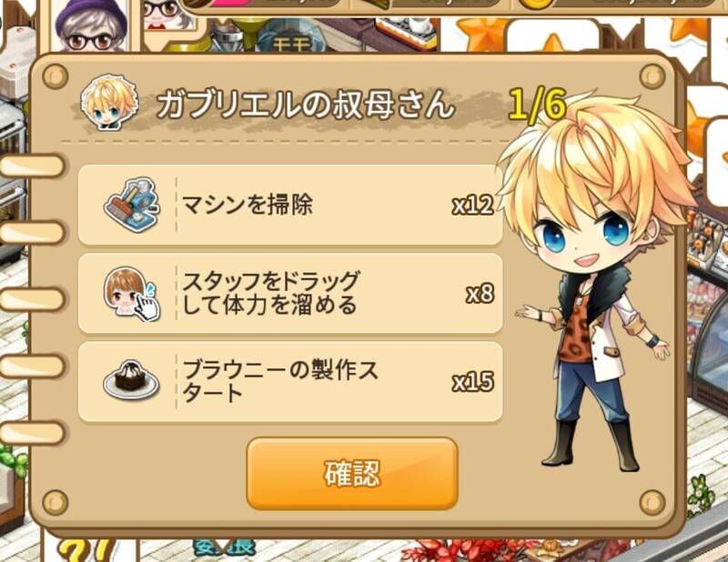The height and width of the screenshot is (562, 728).
Task: Select the purple-hat glasses character avatar
Action: [x=90, y=25]
